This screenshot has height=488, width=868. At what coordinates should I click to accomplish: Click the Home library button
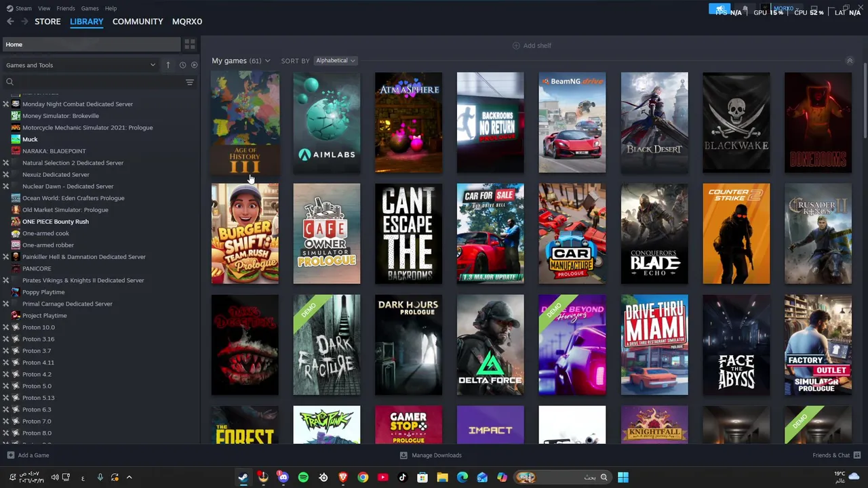tap(91, 45)
